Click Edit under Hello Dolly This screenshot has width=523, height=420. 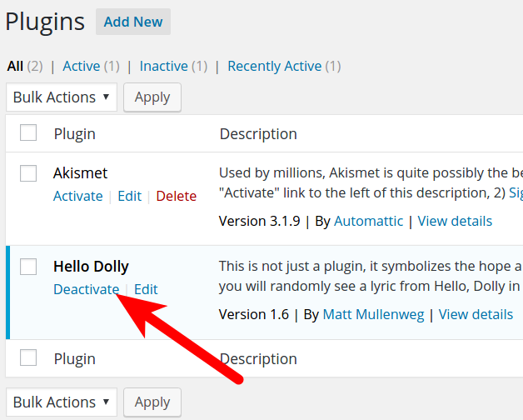pos(146,290)
